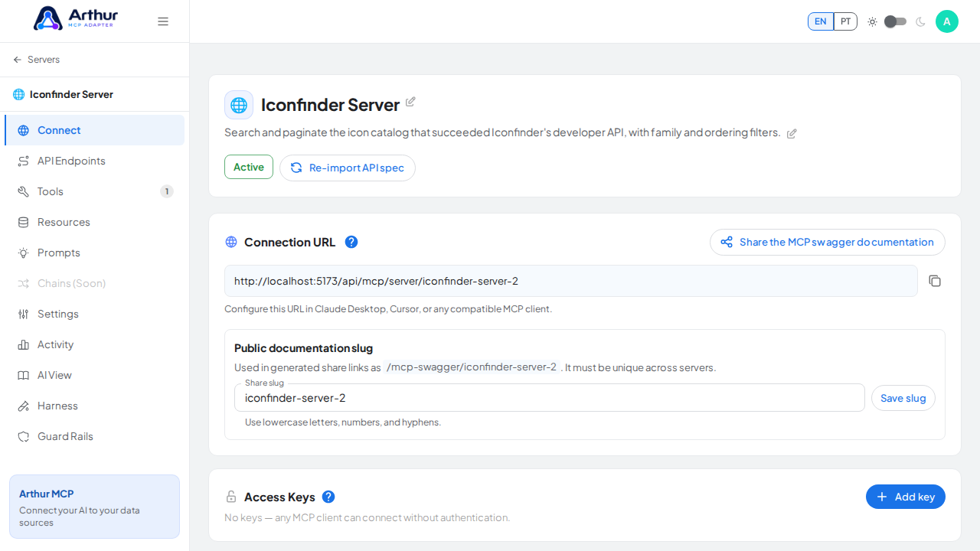Click the Share slug input field
The image size is (980, 551).
pos(550,398)
